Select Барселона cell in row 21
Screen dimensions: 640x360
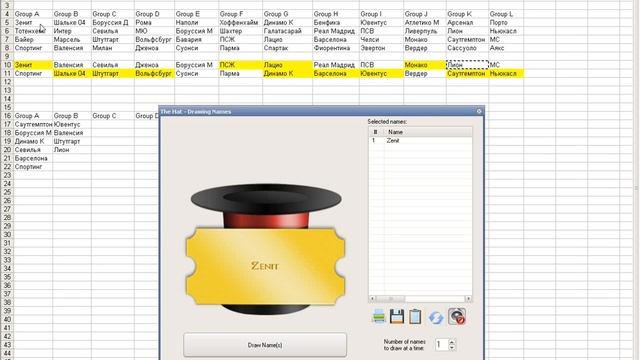coord(33,158)
